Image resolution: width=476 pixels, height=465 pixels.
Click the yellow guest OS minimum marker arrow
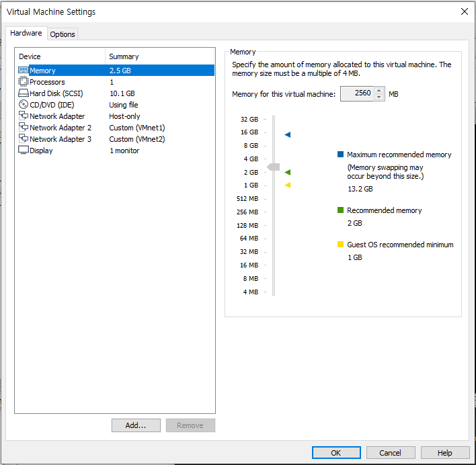click(288, 185)
